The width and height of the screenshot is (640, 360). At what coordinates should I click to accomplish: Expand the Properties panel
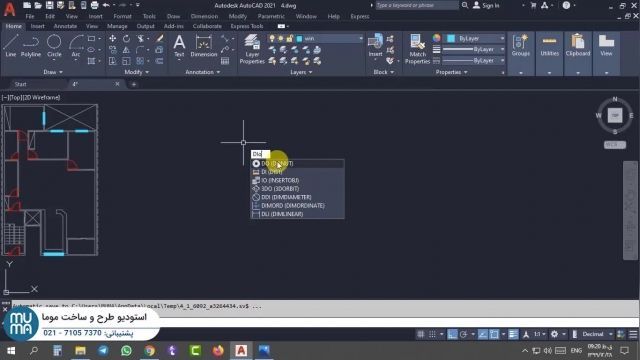tap(451, 72)
